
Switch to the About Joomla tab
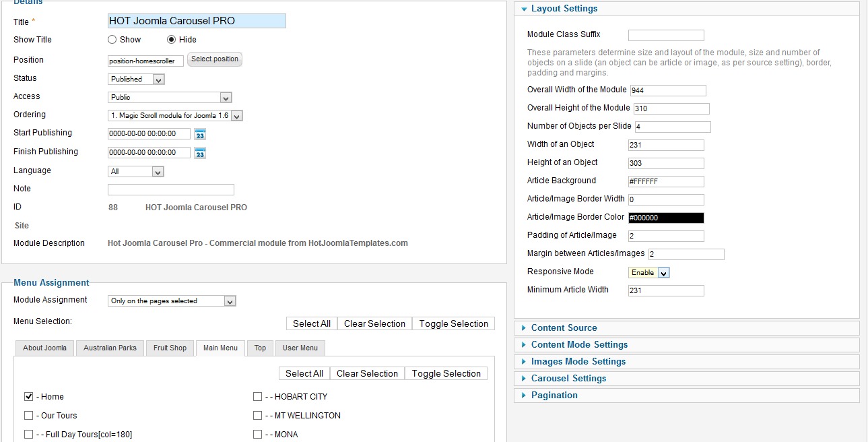coord(44,348)
